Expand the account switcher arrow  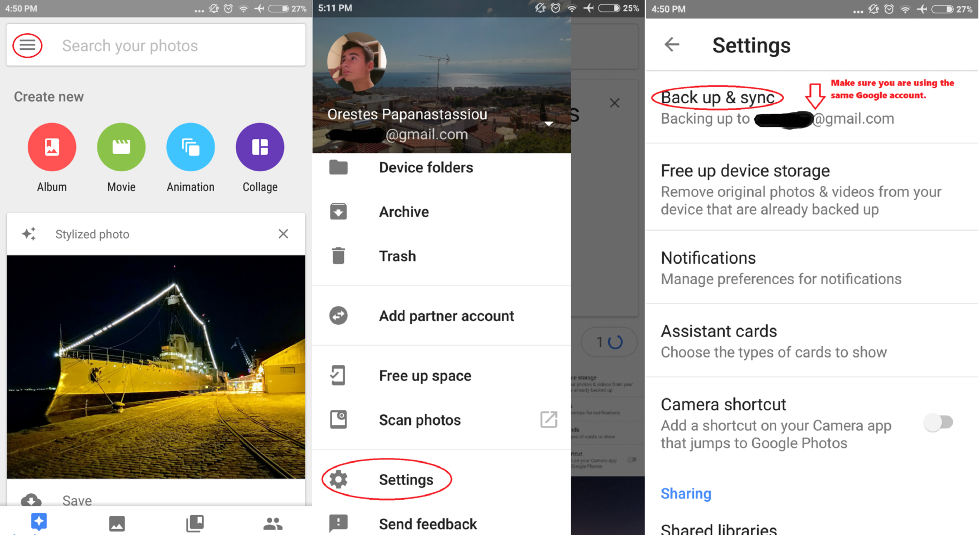(x=549, y=124)
